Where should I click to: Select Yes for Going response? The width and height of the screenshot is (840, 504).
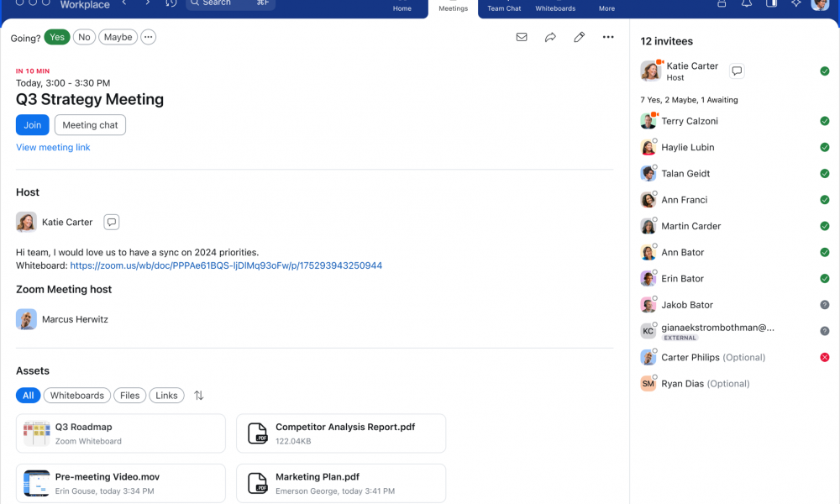point(57,37)
